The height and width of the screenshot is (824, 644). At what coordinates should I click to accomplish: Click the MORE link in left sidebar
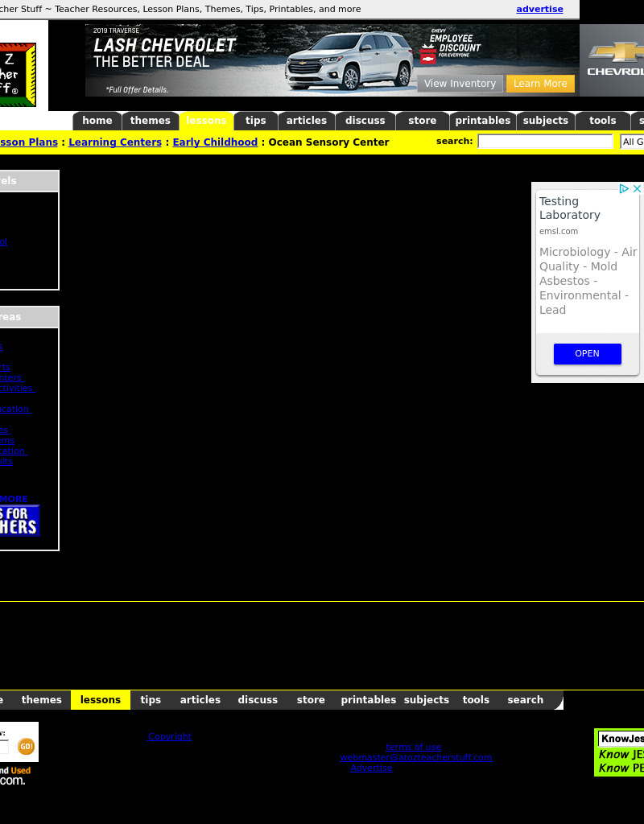pos(14,499)
